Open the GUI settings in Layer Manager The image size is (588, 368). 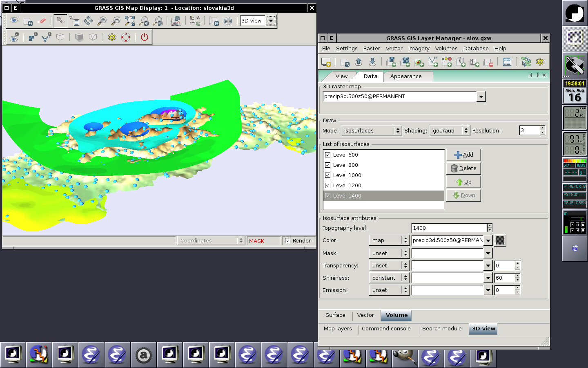tap(540, 62)
